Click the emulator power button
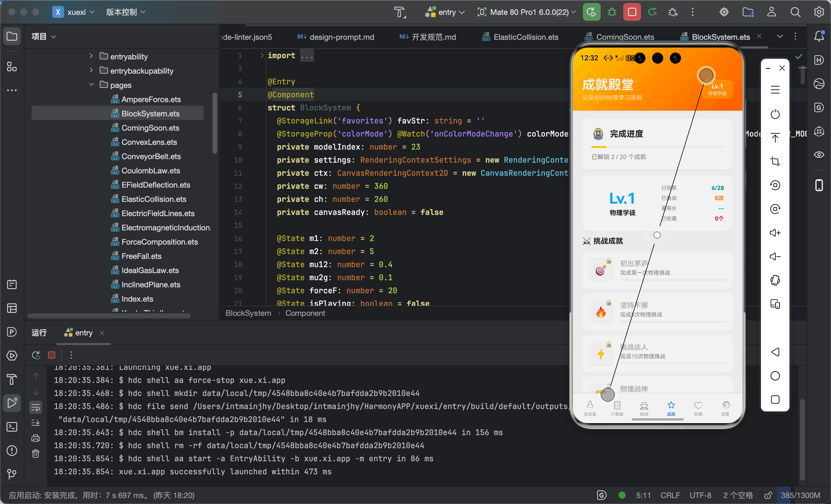The height and width of the screenshot is (504, 831). (775, 114)
